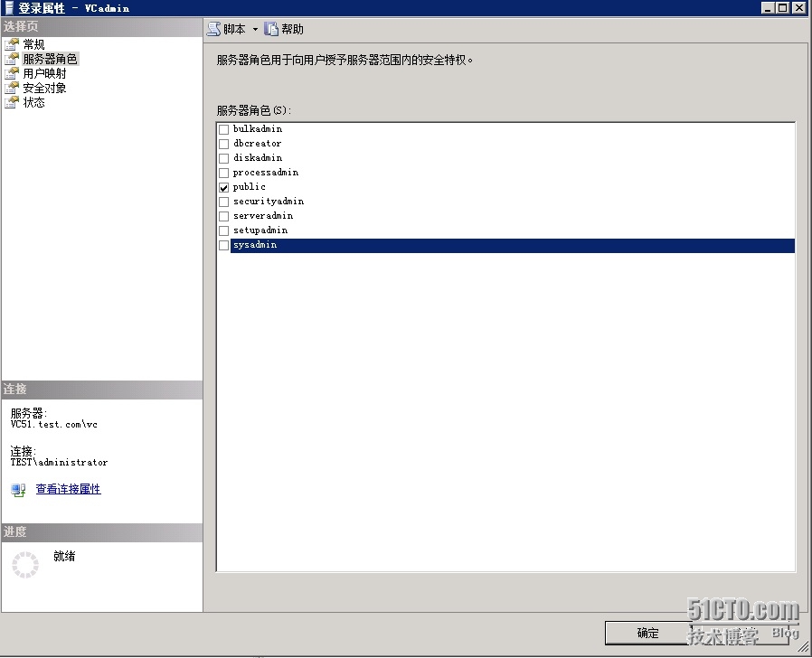The image size is (812, 658).
Task: Click the 帮助 toolbar label
Action: 293,29
